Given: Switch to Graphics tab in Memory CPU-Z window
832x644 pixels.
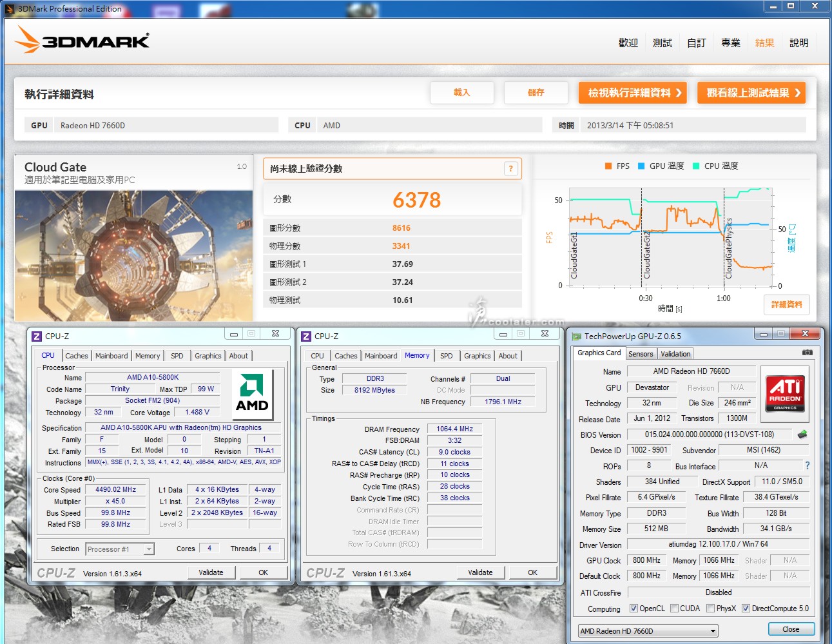Looking at the screenshot, I should (x=478, y=356).
